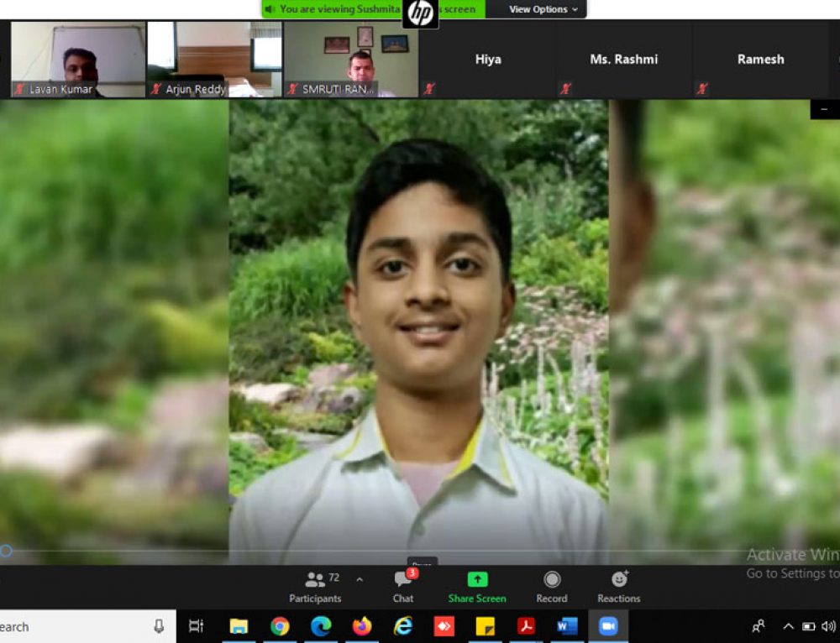Screen dimensions: 840x643
Task: Click the taskbar search box
Action: (88, 626)
